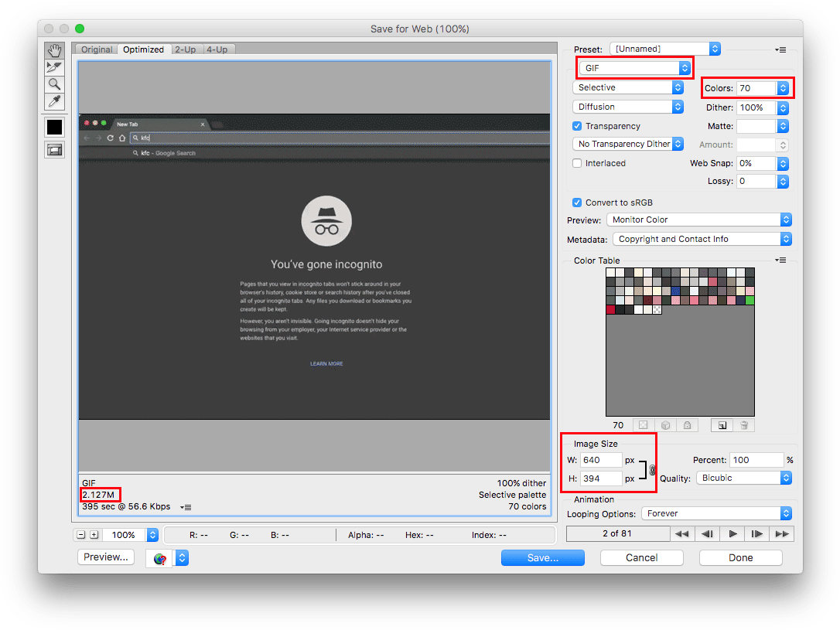Disable the Transparency checkbox

pyautogui.click(x=577, y=126)
